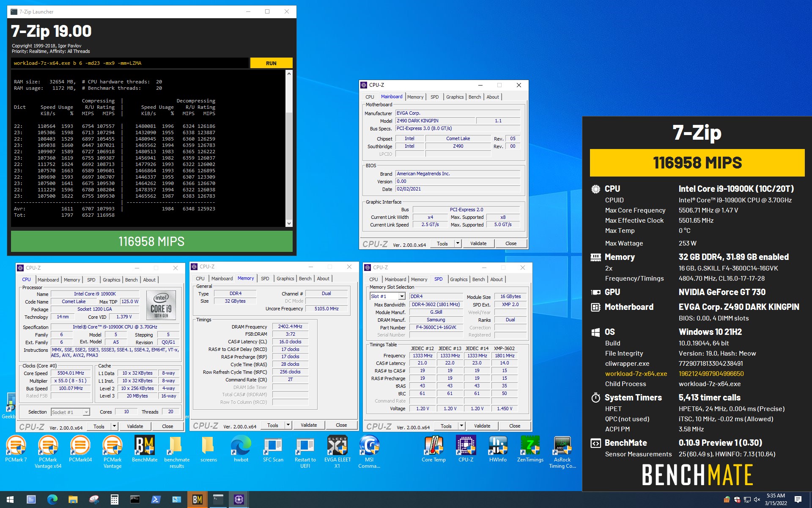The image size is (812, 508).
Task: Open the Mainboard tab in the CPU-Z Memory window
Action: [222, 279]
